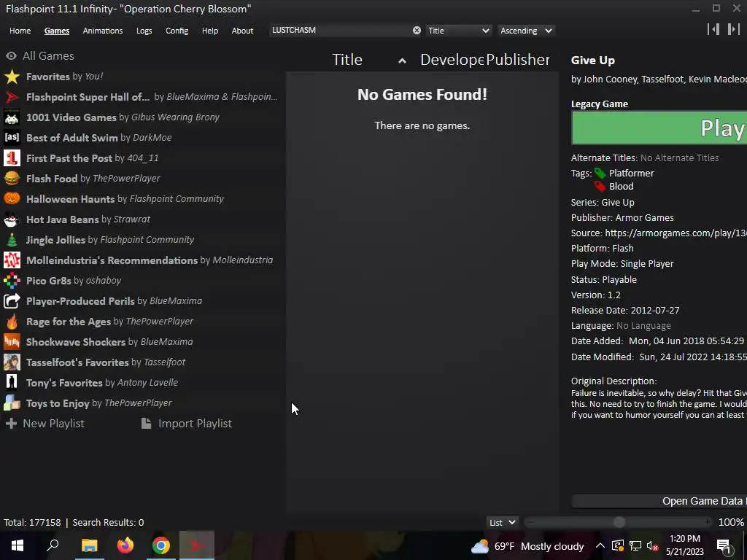The width and height of the screenshot is (747, 560).
Task: Click Open Game Data button
Action: point(659,502)
